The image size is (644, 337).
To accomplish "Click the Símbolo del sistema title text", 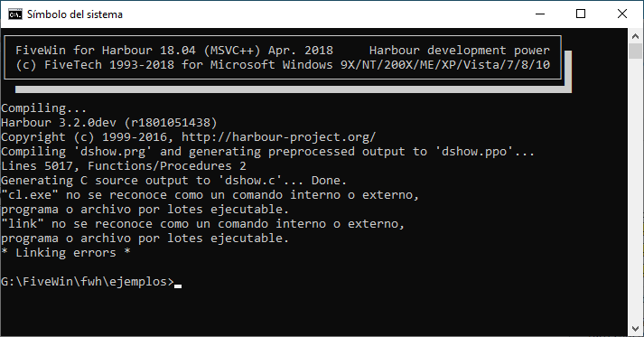I will [75, 14].
